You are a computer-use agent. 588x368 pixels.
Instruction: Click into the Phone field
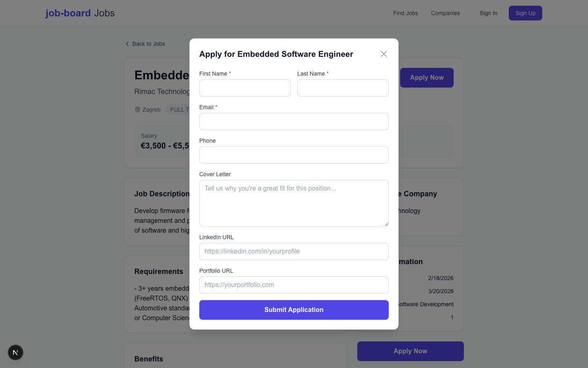tap(294, 155)
